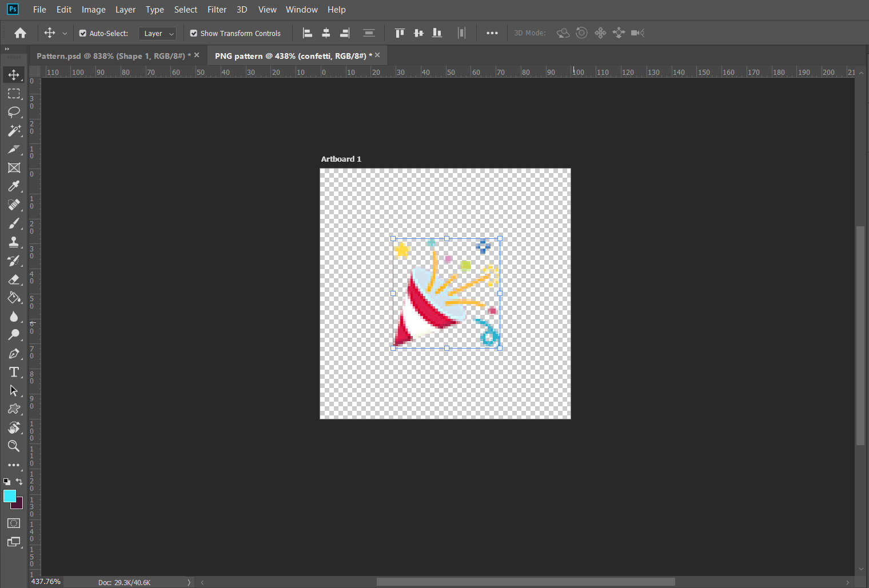Viewport: 869px width, 588px height.
Task: Click the cyan foreground color swatch
Action: coord(9,496)
